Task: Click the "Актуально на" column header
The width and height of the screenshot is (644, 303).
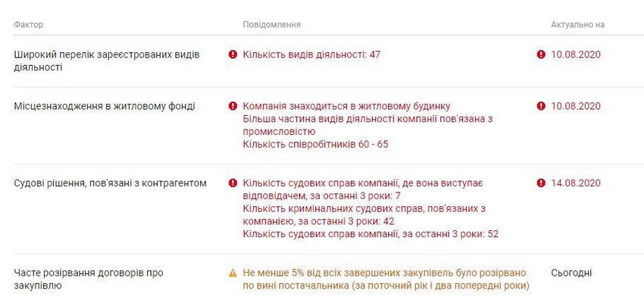Action: [x=577, y=24]
